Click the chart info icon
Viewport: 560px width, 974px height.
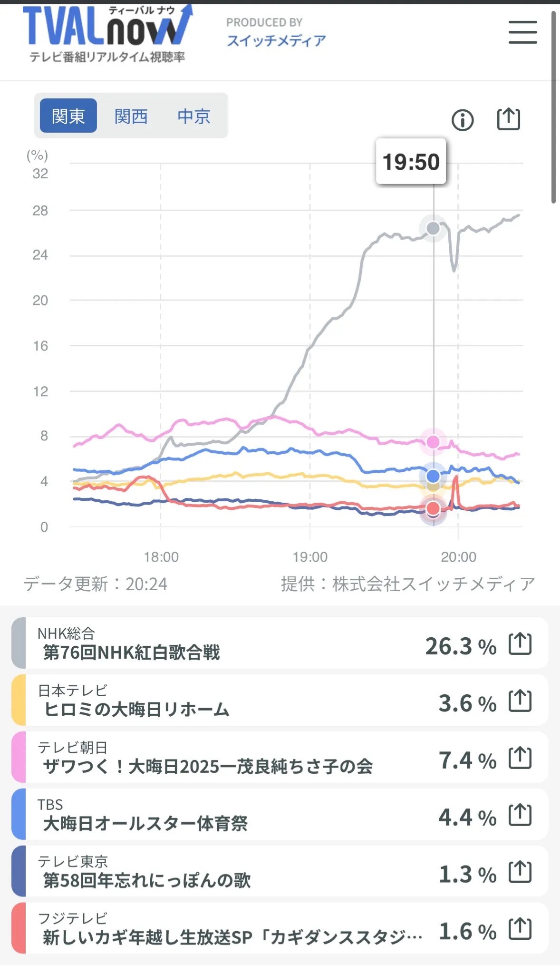[x=462, y=120]
